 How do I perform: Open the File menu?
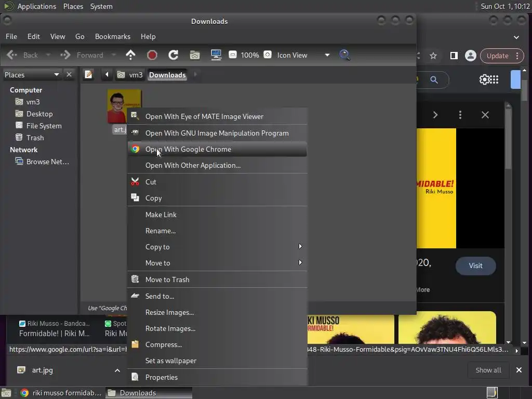point(11,36)
